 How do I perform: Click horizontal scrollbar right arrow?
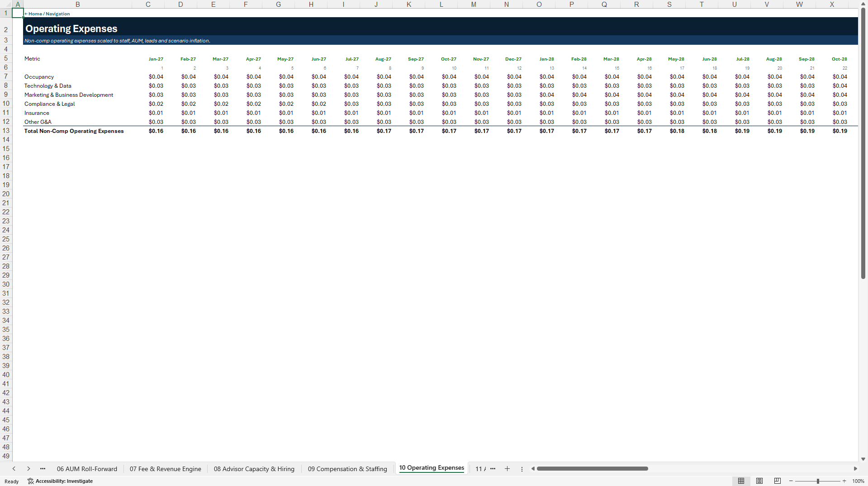click(x=855, y=469)
